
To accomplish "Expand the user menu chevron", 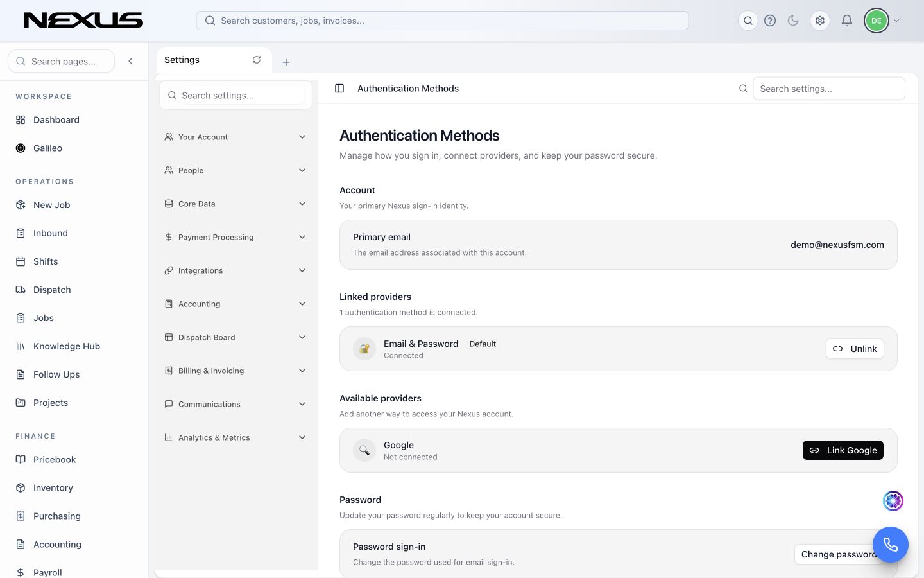I will (x=896, y=21).
